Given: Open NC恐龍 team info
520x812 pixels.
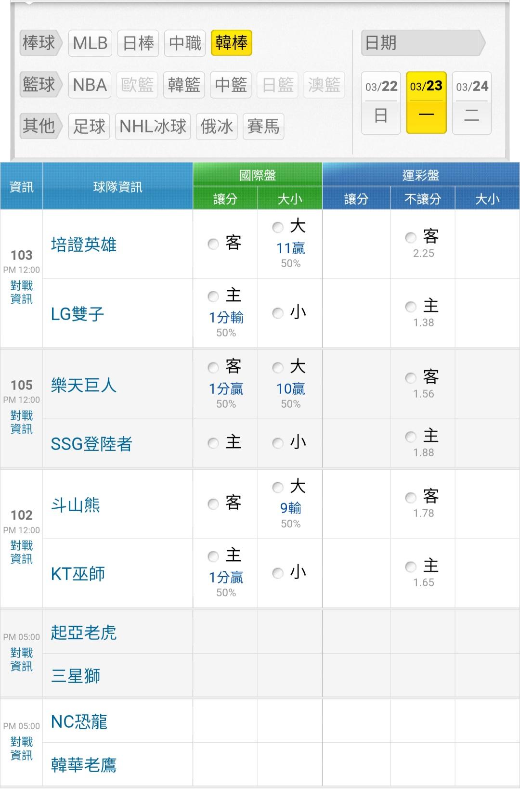Looking at the screenshot, I should pos(79,722).
